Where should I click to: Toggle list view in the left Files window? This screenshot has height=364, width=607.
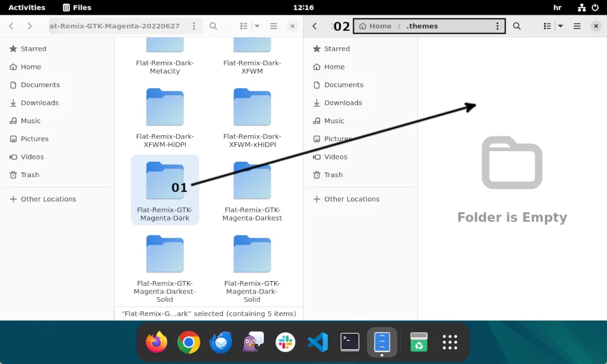click(244, 26)
